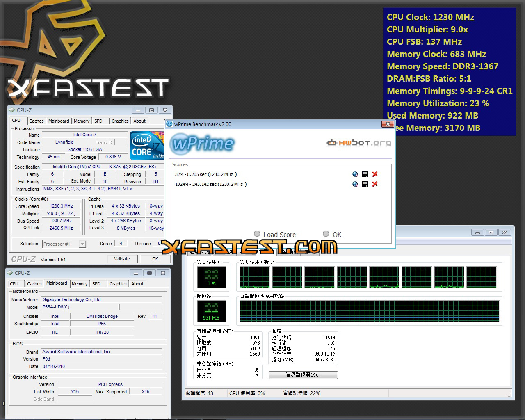Click the HWBOT.org logo in wPrime

pyautogui.click(x=358, y=143)
